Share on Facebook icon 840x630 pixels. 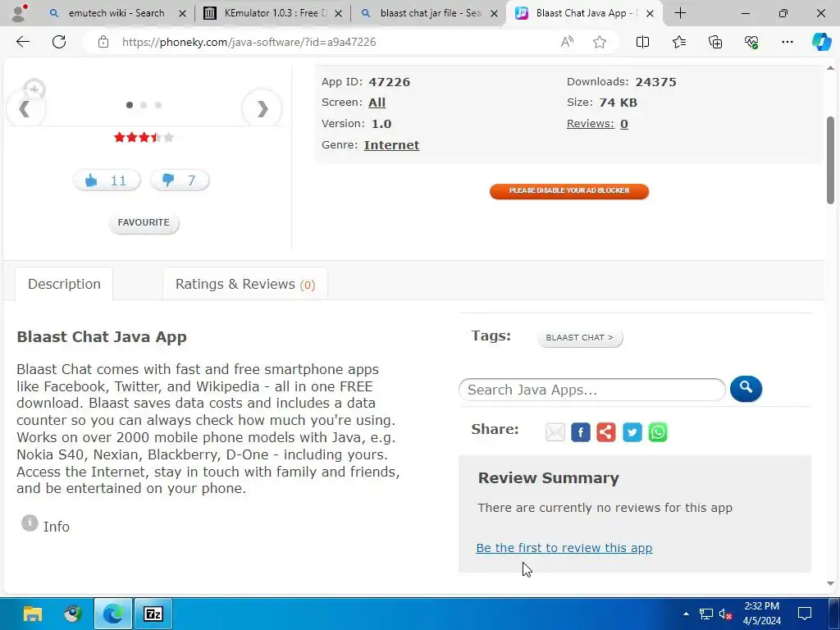pyautogui.click(x=581, y=432)
